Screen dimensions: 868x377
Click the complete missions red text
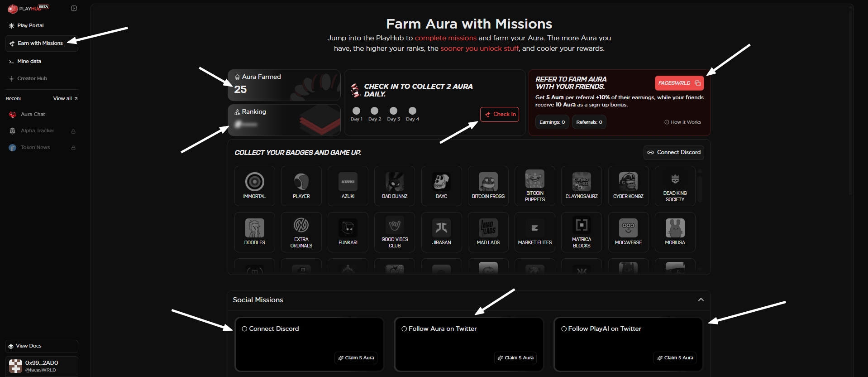pyautogui.click(x=446, y=38)
